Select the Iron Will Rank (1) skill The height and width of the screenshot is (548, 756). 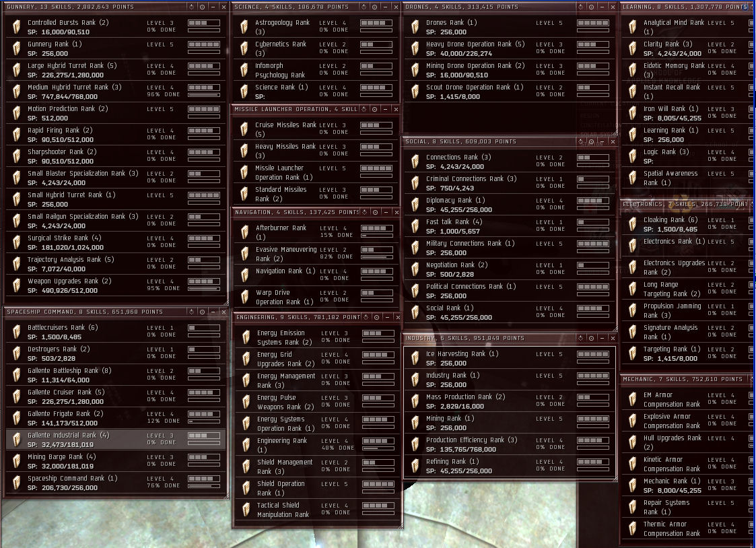pos(688,113)
